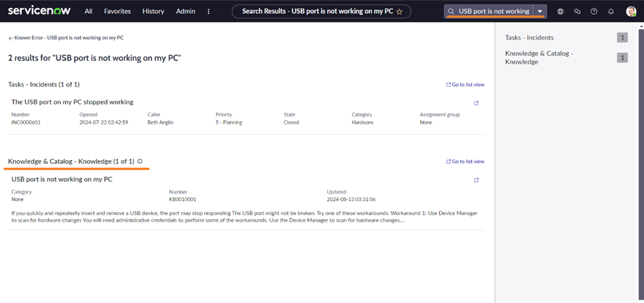The height and width of the screenshot is (303, 644).
Task: Click the global search input field
Action: [x=493, y=11]
